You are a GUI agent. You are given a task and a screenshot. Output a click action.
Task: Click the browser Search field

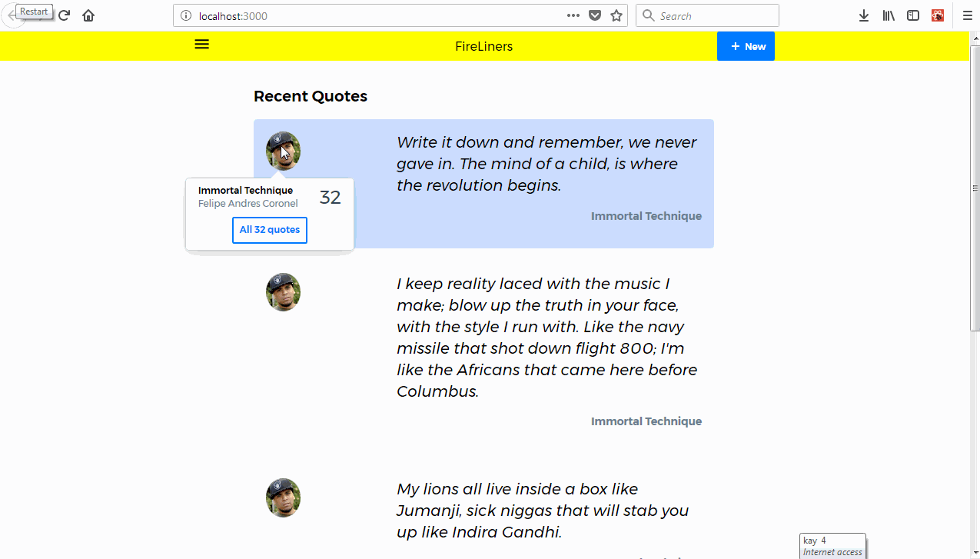707,15
